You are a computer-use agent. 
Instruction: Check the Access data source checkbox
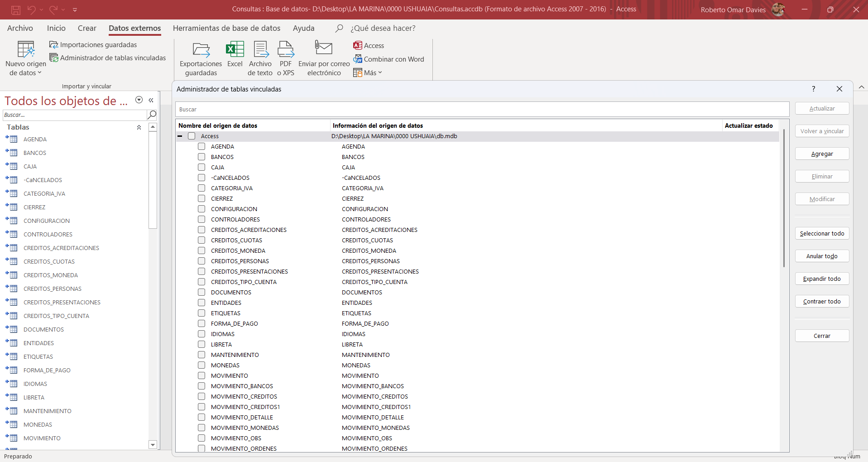[x=192, y=136]
